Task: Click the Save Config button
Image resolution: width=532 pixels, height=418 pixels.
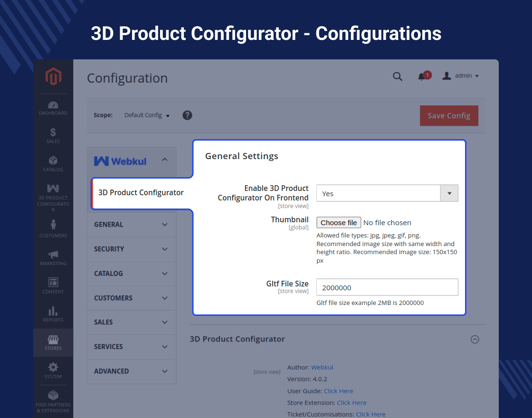Action: tap(449, 116)
